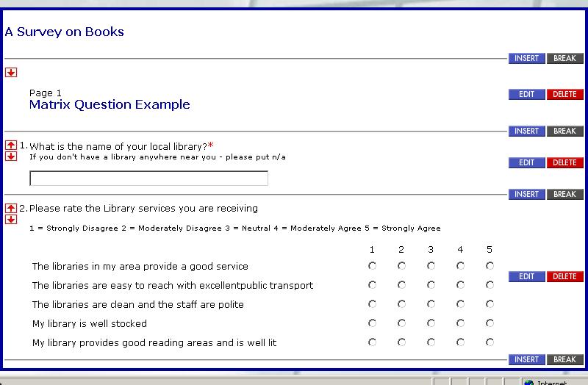
Task: Click into local library name text field
Action: (149, 178)
